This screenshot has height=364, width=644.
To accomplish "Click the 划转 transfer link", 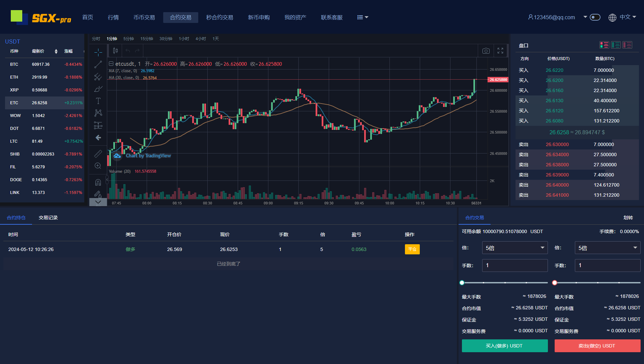I will click(x=628, y=218).
